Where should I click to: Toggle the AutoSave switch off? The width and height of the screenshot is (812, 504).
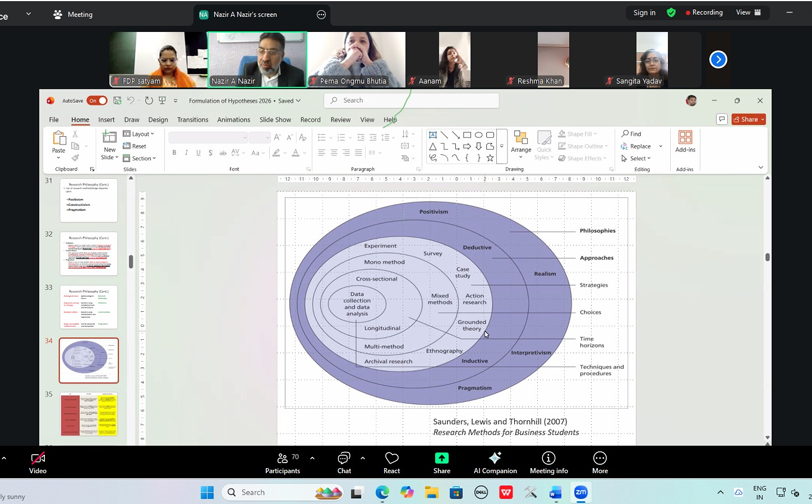(x=96, y=101)
